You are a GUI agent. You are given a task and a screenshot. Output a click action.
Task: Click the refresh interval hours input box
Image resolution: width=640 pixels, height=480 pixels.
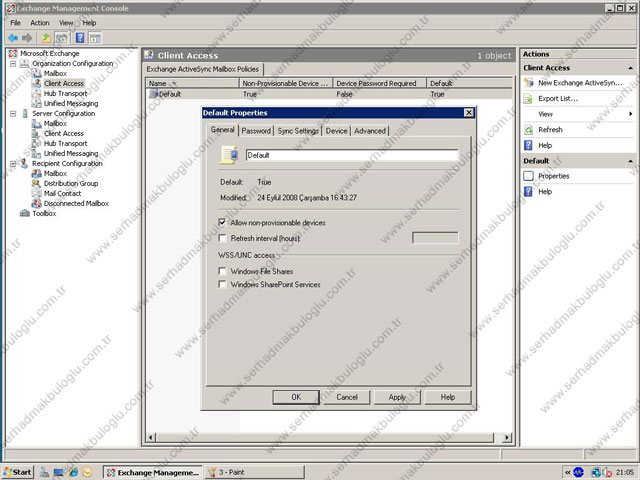point(435,238)
